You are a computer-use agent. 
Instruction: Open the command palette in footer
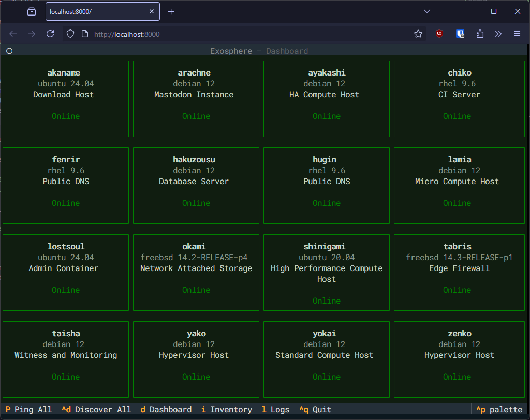pos(499,409)
